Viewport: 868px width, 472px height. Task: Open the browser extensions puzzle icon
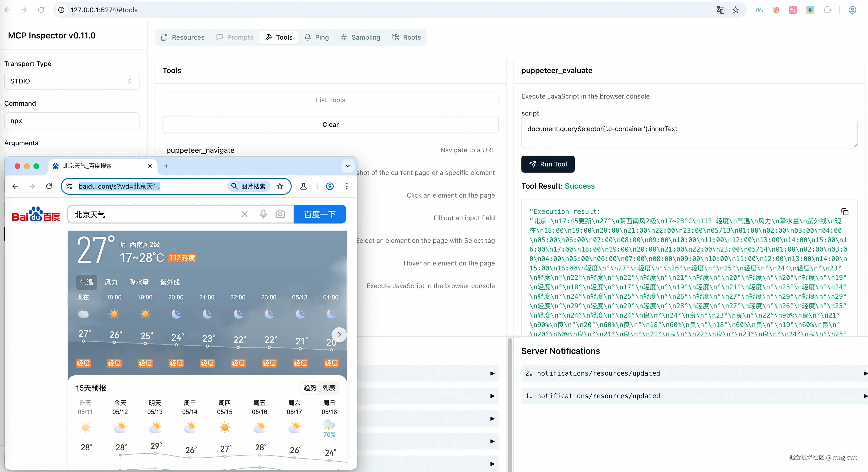[x=827, y=10]
